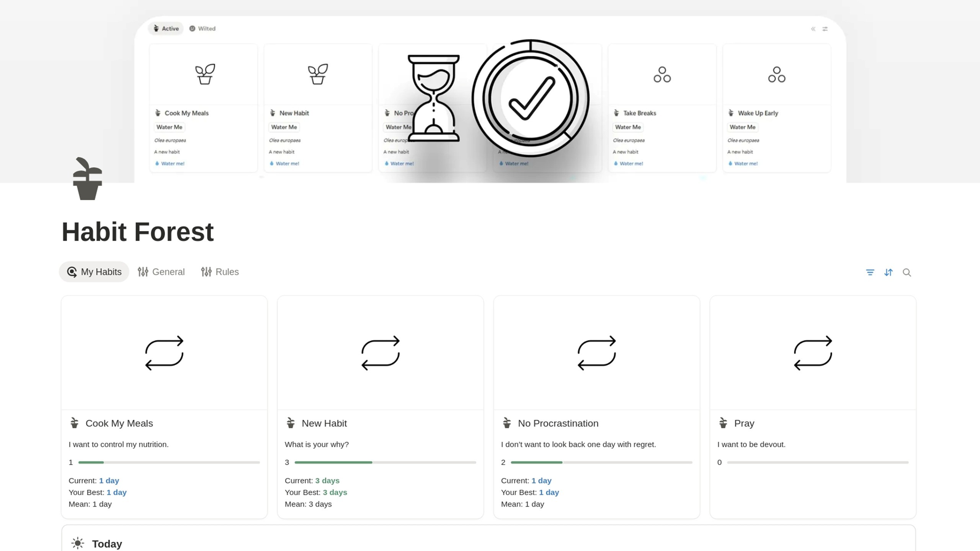Click the Water Me button on Take Breaks
Viewport: 980px width, 551px height.
[628, 127]
